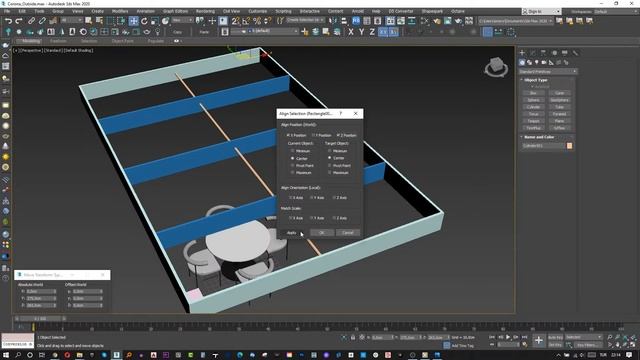Click Apply in the Align Selection dialog
This screenshot has height=360, width=640.
pyautogui.click(x=292, y=233)
